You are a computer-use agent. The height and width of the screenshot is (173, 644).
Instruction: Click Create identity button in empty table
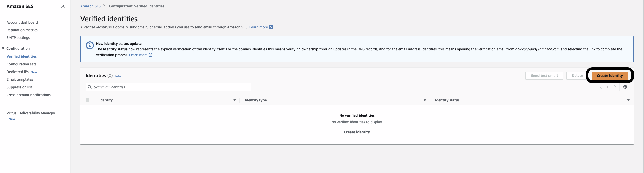(x=357, y=132)
